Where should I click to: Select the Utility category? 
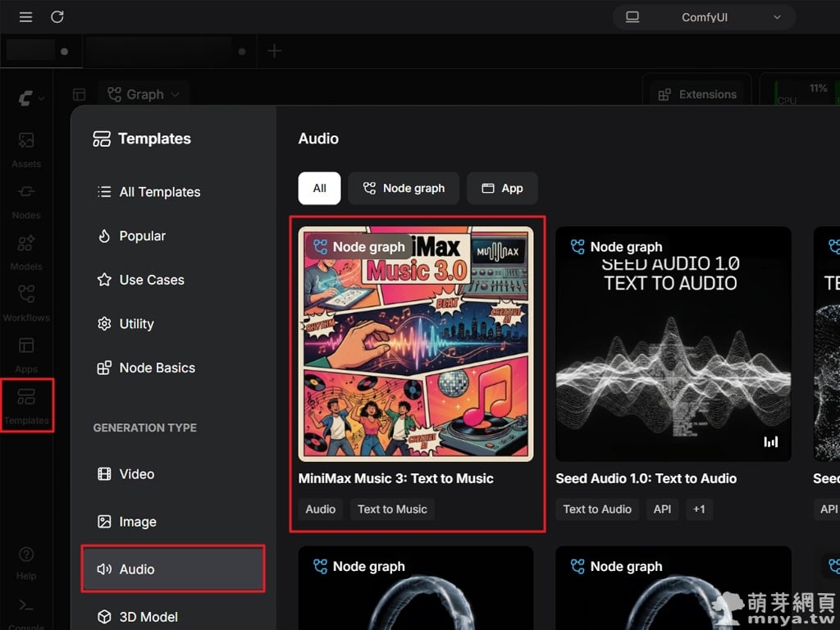click(172, 323)
